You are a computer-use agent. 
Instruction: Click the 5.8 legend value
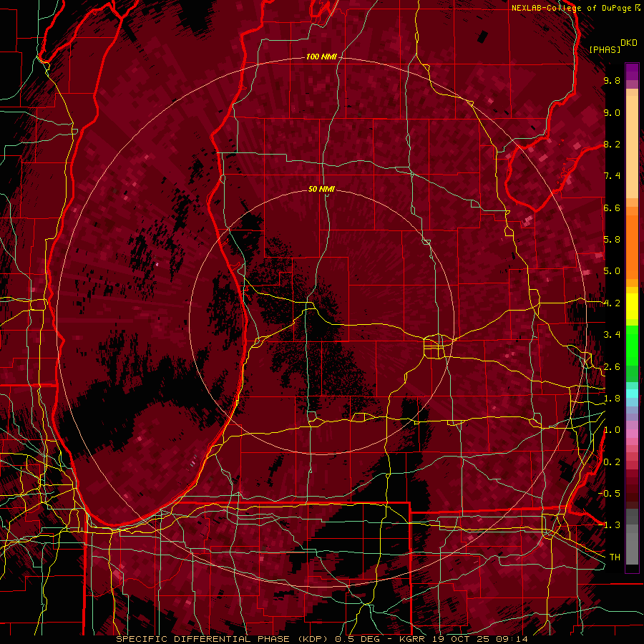pos(612,240)
